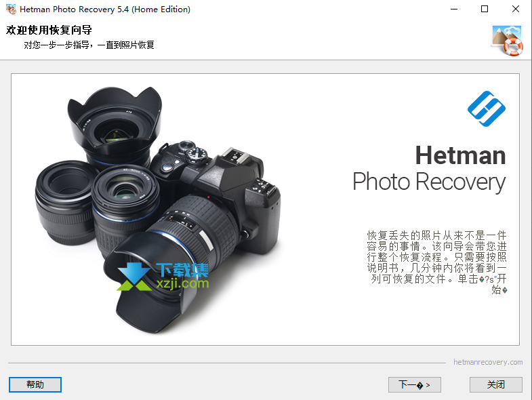Close the window with the X
This screenshot has height=400, width=532.
[515, 9]
